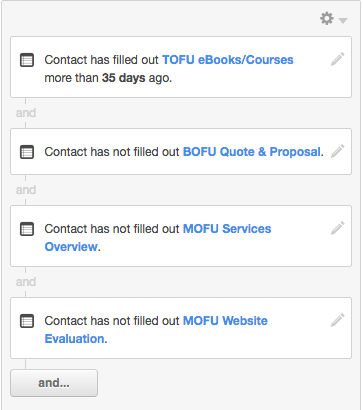
Task: Expand the dropdown arrow beside the gear
Action: pyautogui.click(x=343, y=21)
